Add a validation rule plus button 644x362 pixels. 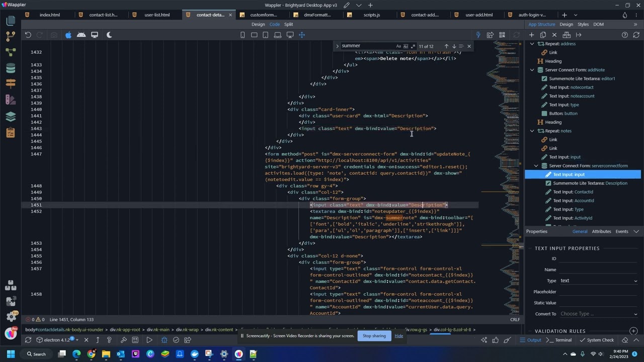point(633,331)
